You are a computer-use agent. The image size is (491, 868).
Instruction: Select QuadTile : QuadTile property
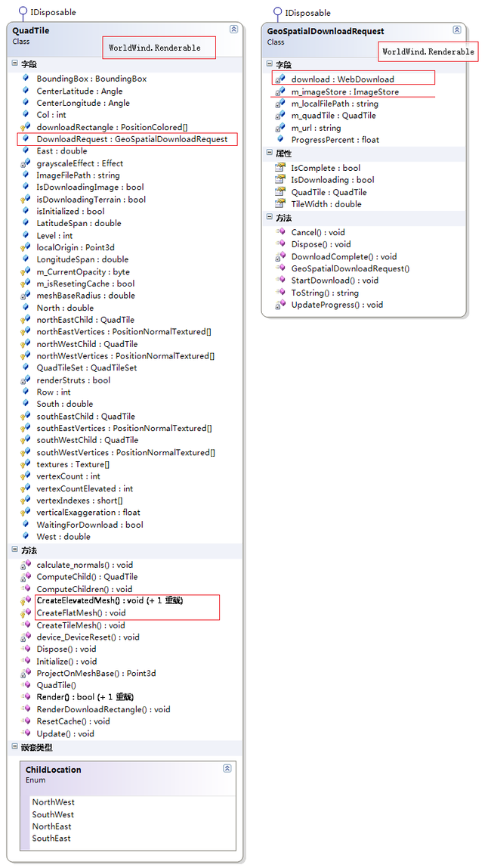[329, 192]
